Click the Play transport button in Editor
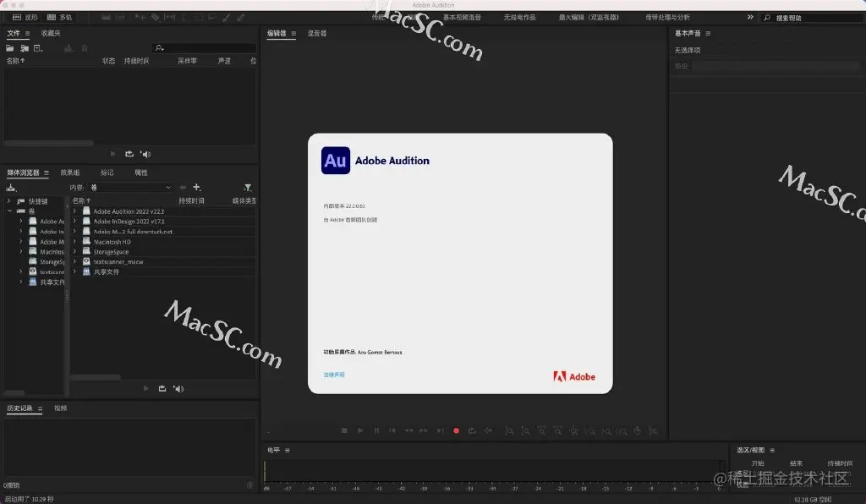The width and height of the screenshot is (866, 504). click(360, 430)
